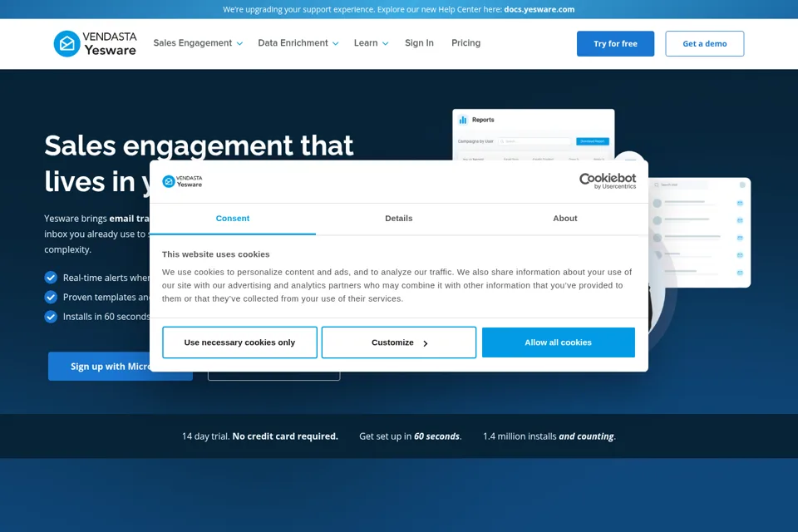
Task: Click the 'This website uses cookies' heading
Action: [x=216, y=254]
